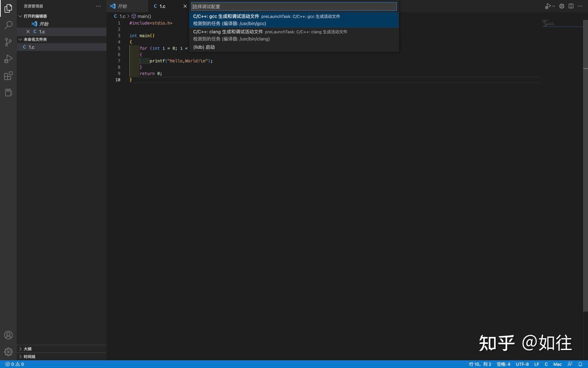Open the Explorer view in activity bar

click(x=8, y=8)
